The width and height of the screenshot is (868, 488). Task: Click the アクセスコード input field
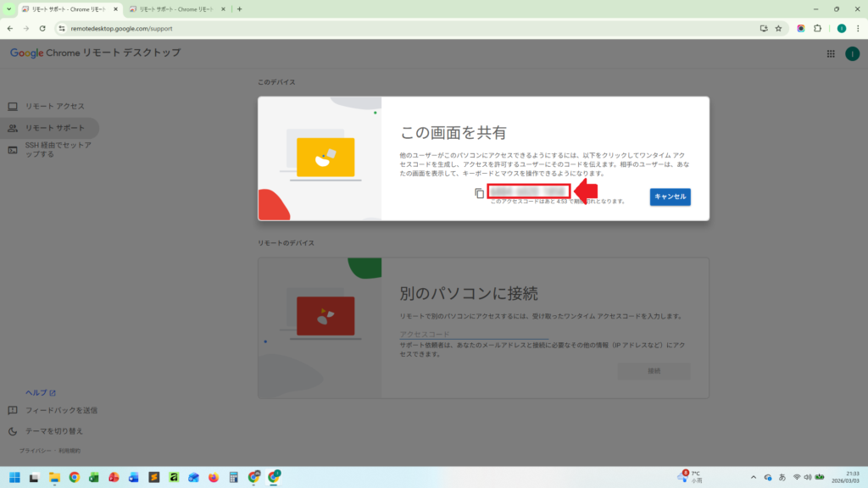point(474,334)
